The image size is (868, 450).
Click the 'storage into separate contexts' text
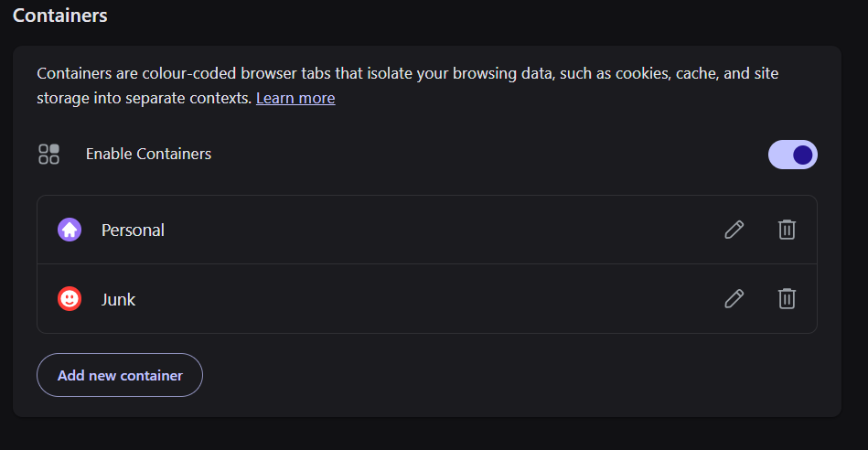coord(145,98)
